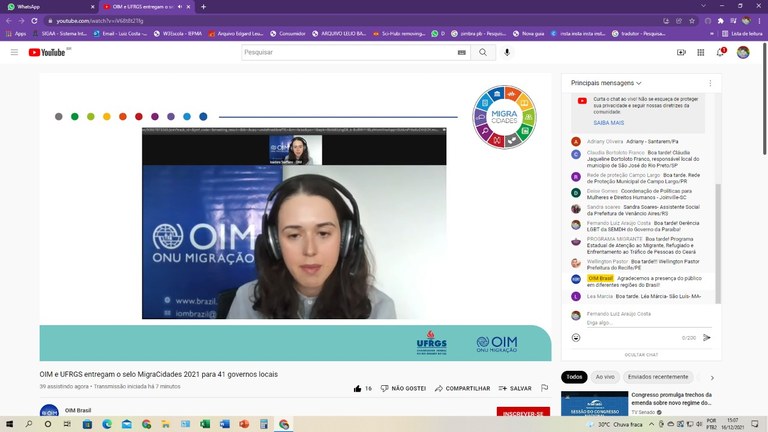Send the chat message with the arrow icon
This screenshot has height=432, width=768.
707,337
